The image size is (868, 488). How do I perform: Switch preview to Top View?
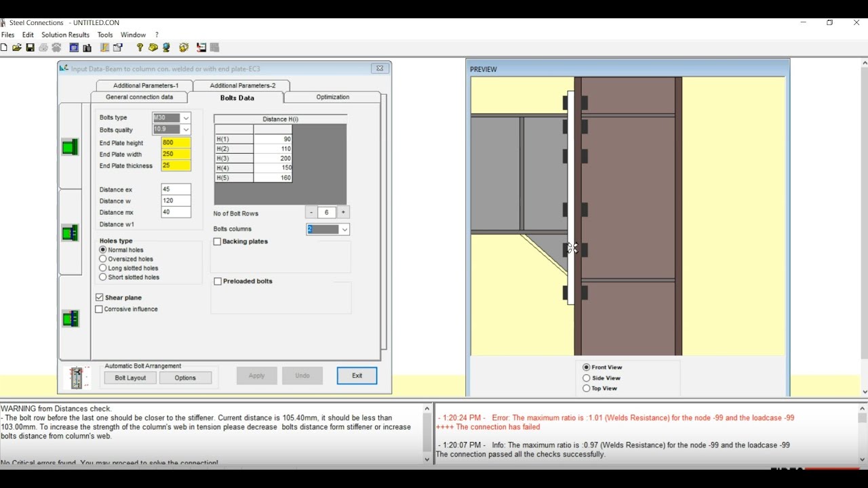(x=587, y=388)
